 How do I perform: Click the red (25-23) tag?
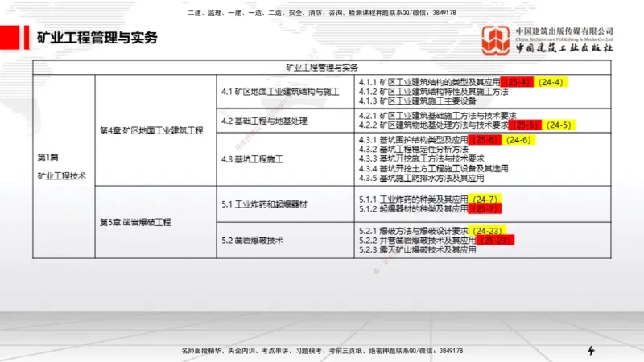tap(495, 240)
